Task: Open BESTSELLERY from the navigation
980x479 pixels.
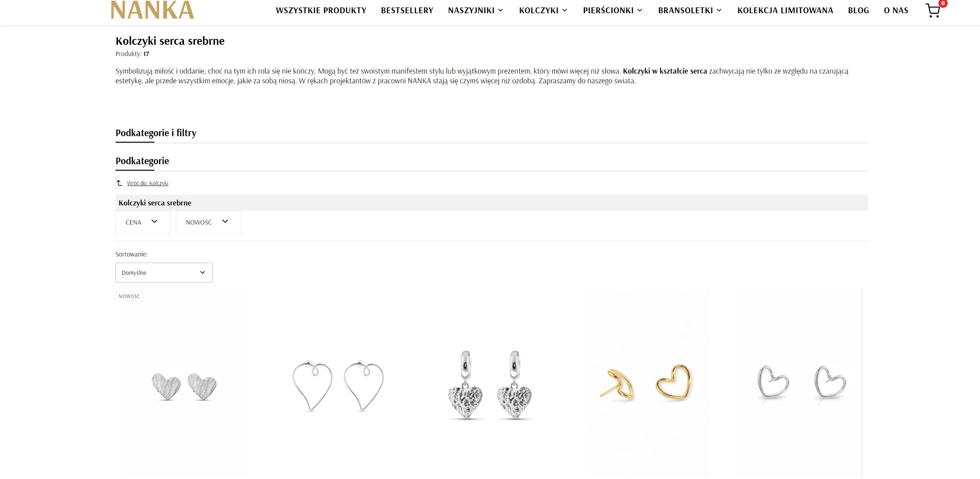Action: pyautogui.click(x=407, y=11)
